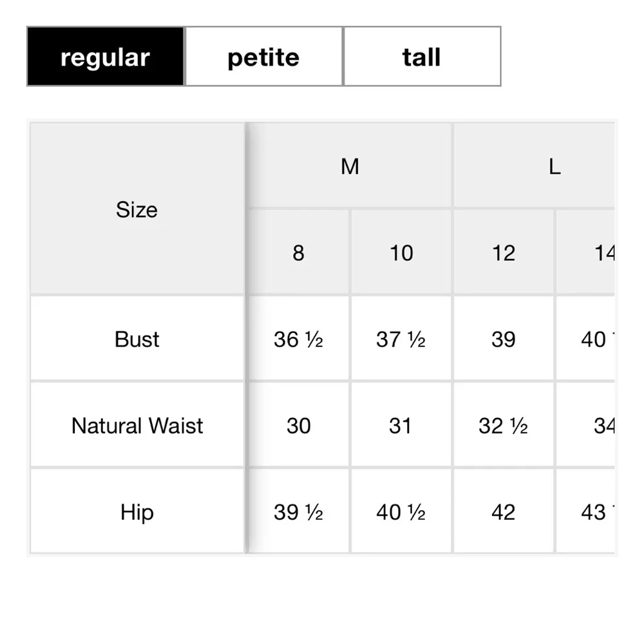
Task: Click the M size column header
Action: coord(350,166)
